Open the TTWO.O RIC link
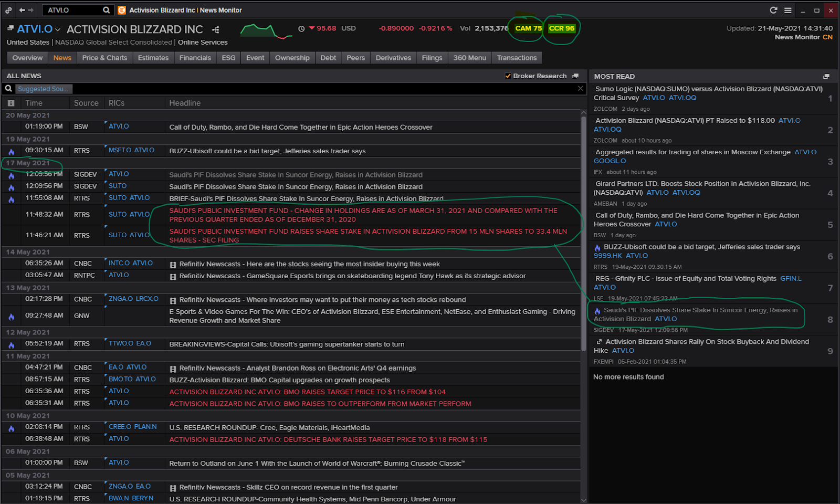The image size is (840, 504). (121, 343)
